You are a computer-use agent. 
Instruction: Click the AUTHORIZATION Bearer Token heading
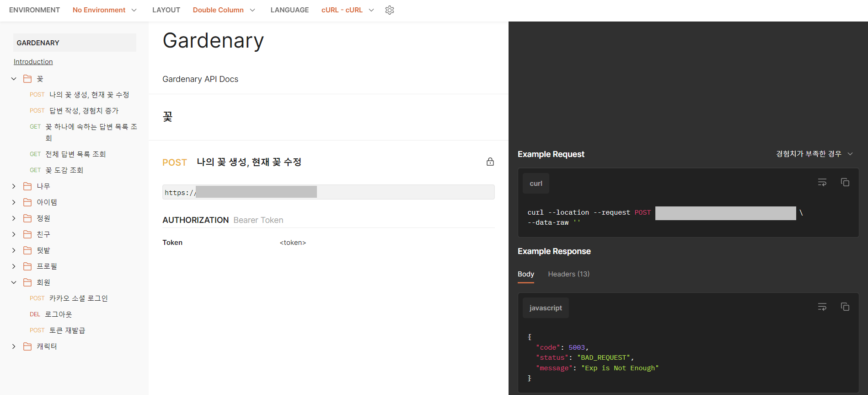[223, 220]
